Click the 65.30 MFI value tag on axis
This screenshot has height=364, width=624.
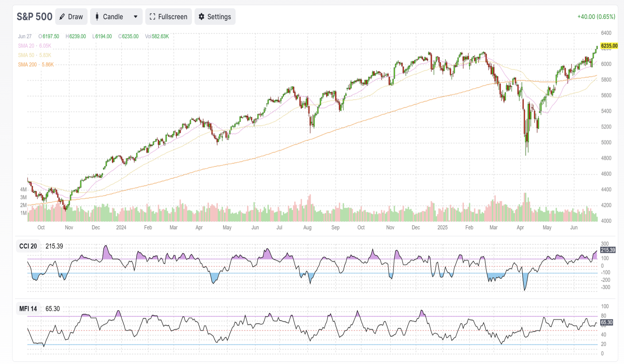pyautogui.click(x=606, y=322)
